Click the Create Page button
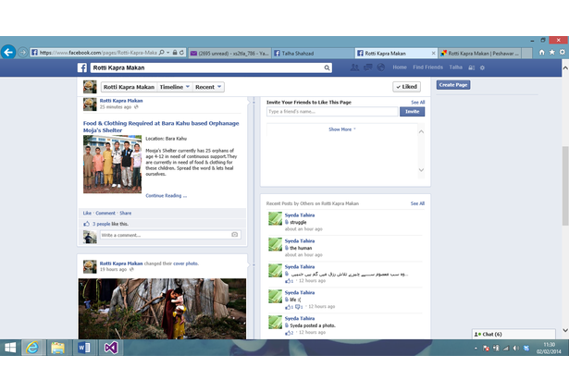569x392 pixels. (x=453, y=85)
